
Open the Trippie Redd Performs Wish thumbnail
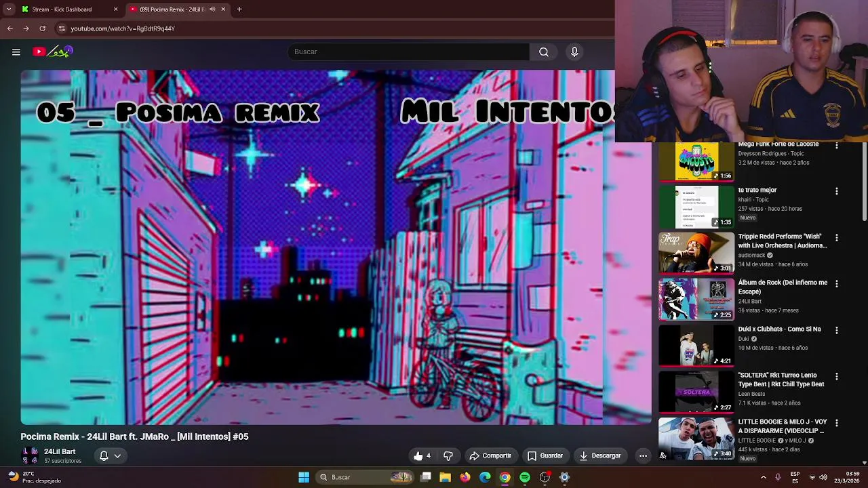696,252
